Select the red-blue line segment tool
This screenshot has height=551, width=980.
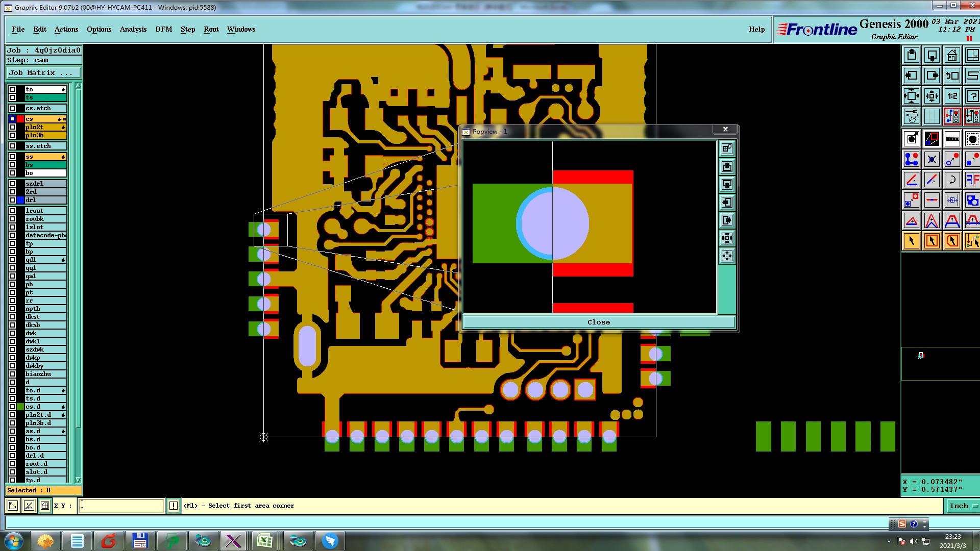tap(932, 200)
